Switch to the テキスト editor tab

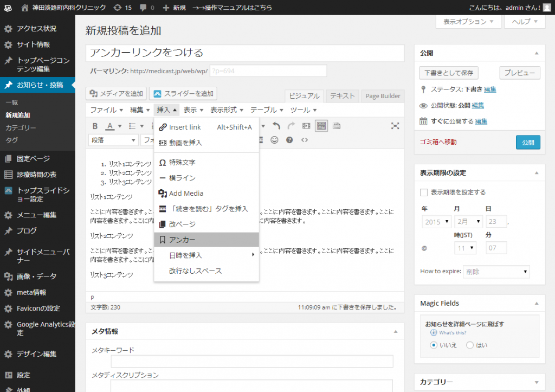[x=343, y=96]
